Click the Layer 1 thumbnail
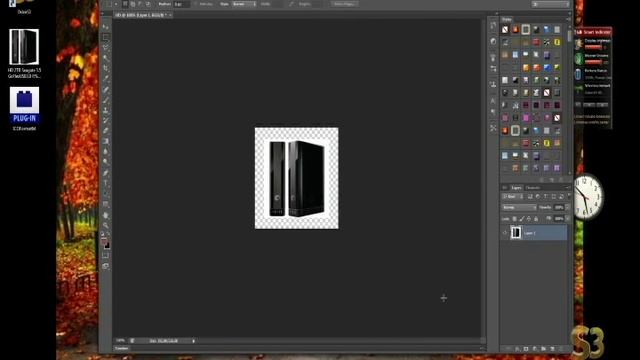Screen dimensions: 640x360 (516, 233)
